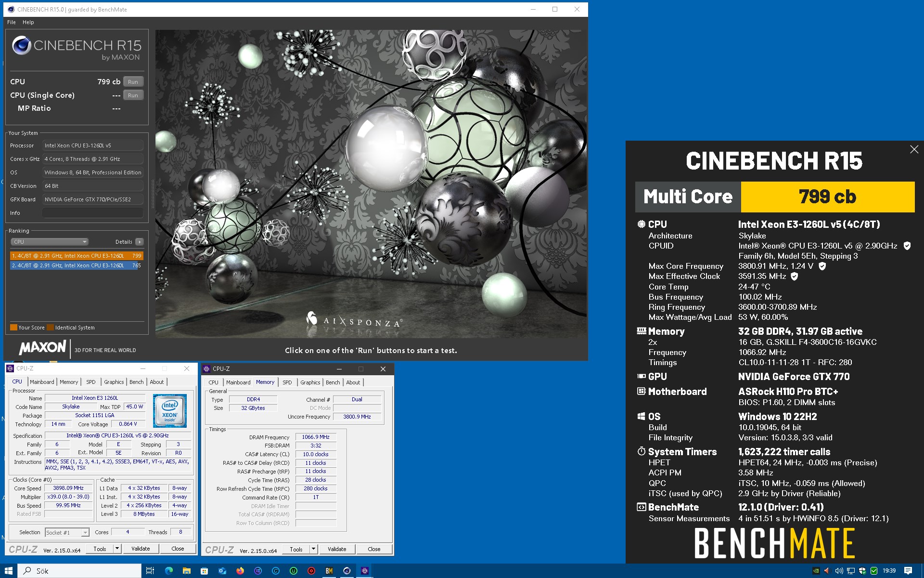
Task: Open Outlook from the taskbar
Action: click(222, 571)
